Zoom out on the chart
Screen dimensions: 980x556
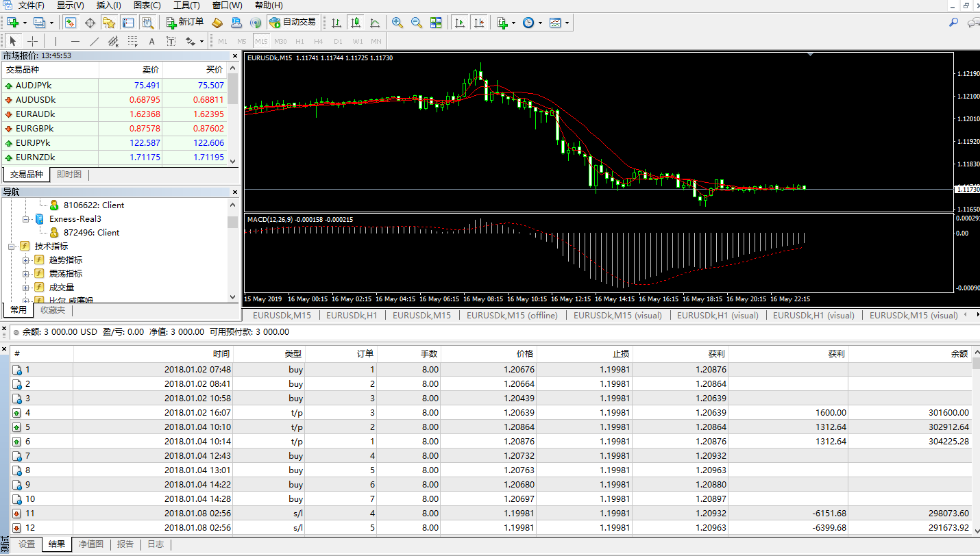(417, 23)
